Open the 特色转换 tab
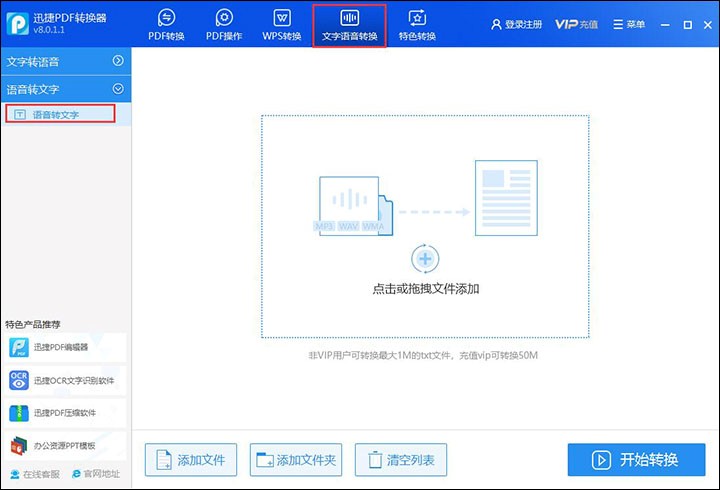 click(x=417, y=26)
